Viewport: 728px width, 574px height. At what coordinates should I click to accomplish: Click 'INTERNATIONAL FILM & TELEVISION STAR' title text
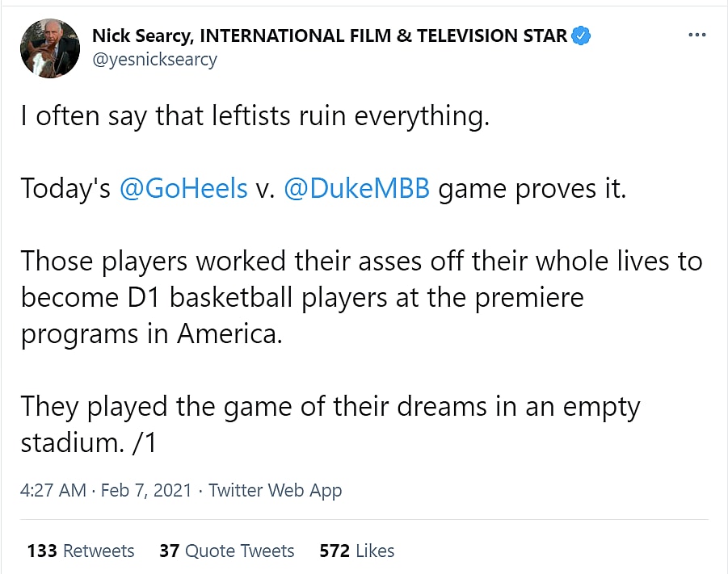383,36
